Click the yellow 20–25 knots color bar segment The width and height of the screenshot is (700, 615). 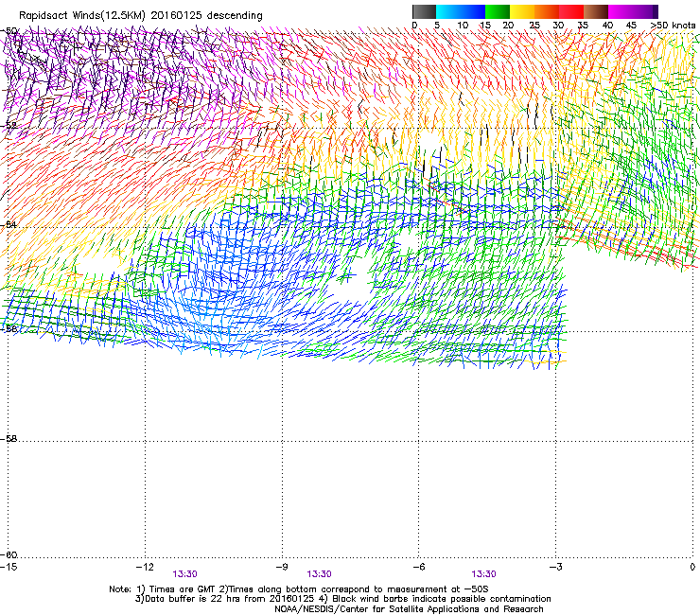click(x=522, y=11)
